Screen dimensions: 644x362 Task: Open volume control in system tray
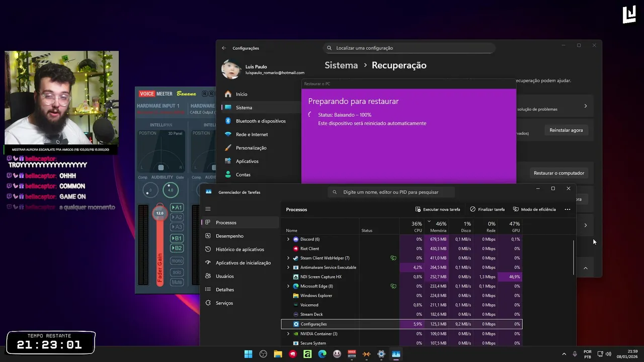[608, 354]
